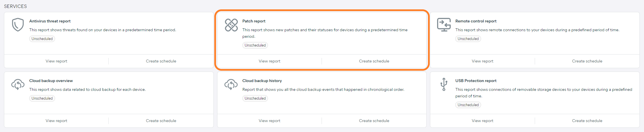Create schedule for Antivirus threat report
This screenshot has height=132, width=644.
[x=161, y=61]
